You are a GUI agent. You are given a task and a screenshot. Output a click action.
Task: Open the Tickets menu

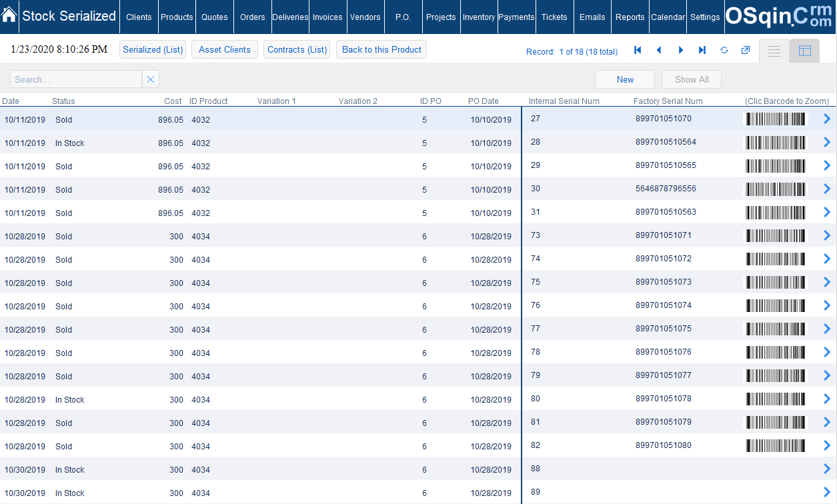click(554, 17)
